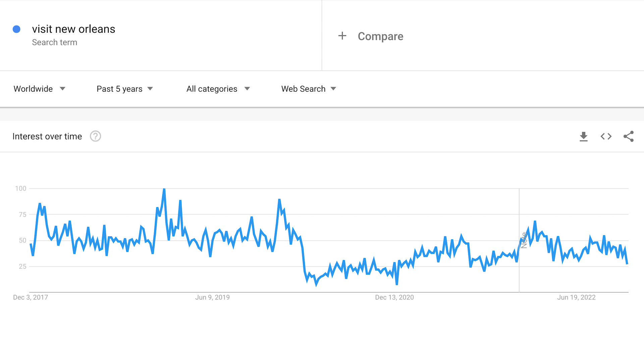Open the help tooltip next to Interest over time
The height and width of the screenshot is (340, 644).
pos(95,136)
